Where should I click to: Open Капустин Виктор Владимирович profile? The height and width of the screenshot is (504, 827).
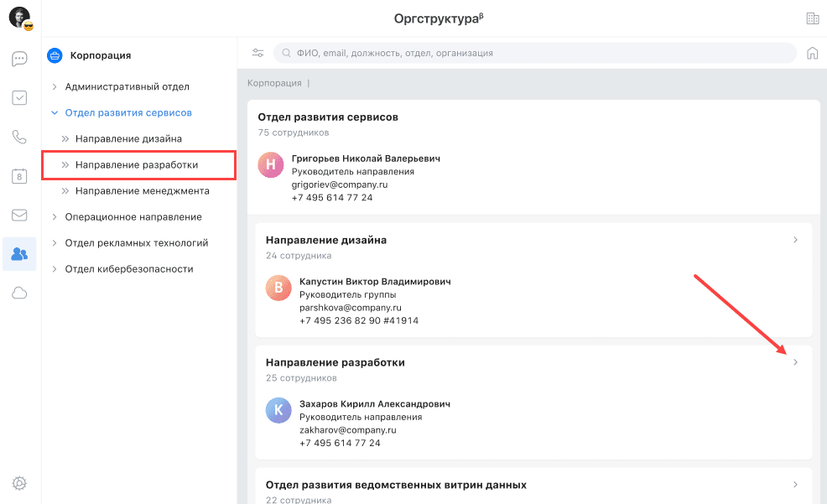click(375, 282)
